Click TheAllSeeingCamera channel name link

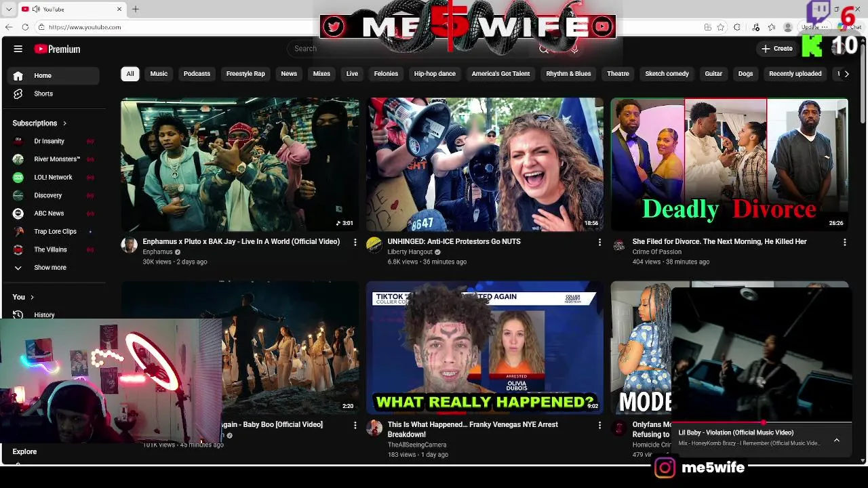416,445
